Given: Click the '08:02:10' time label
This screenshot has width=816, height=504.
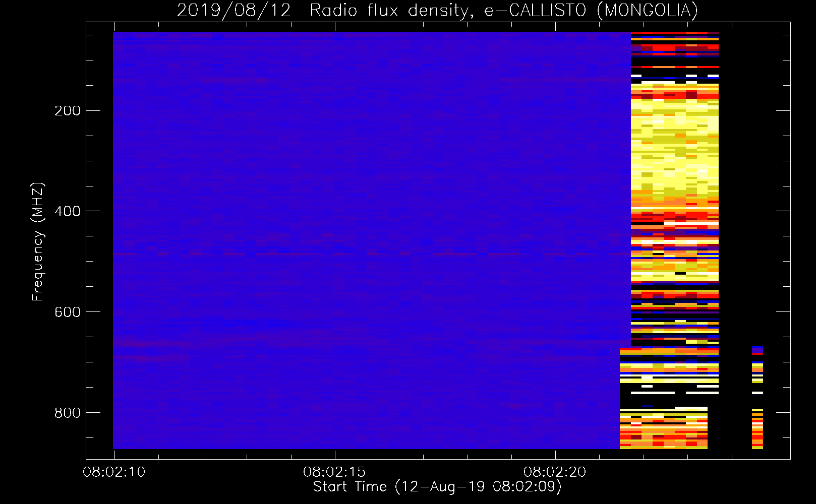Looking at the screenshot, I should point(114,472).
